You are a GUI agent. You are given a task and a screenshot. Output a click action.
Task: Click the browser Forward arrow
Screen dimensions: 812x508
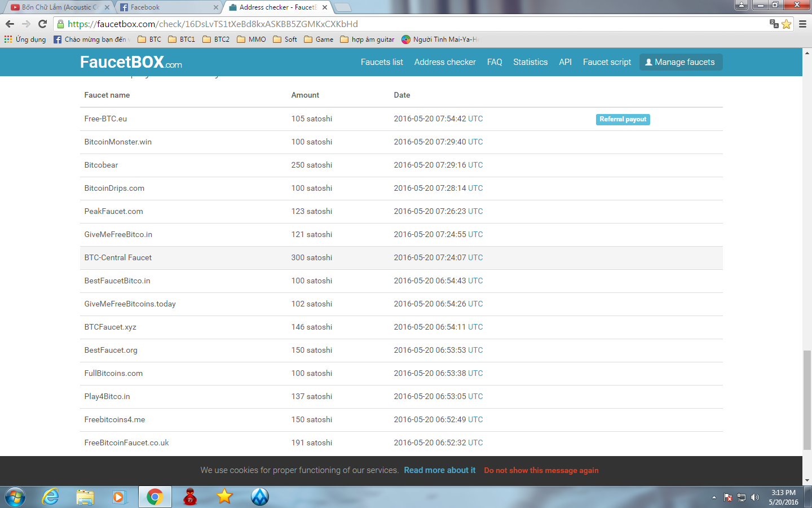pyautogui.click(x=26, y=24)
